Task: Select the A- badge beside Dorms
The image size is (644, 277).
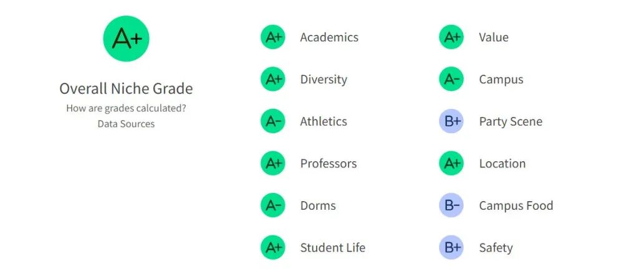Action: pos(273,205)
